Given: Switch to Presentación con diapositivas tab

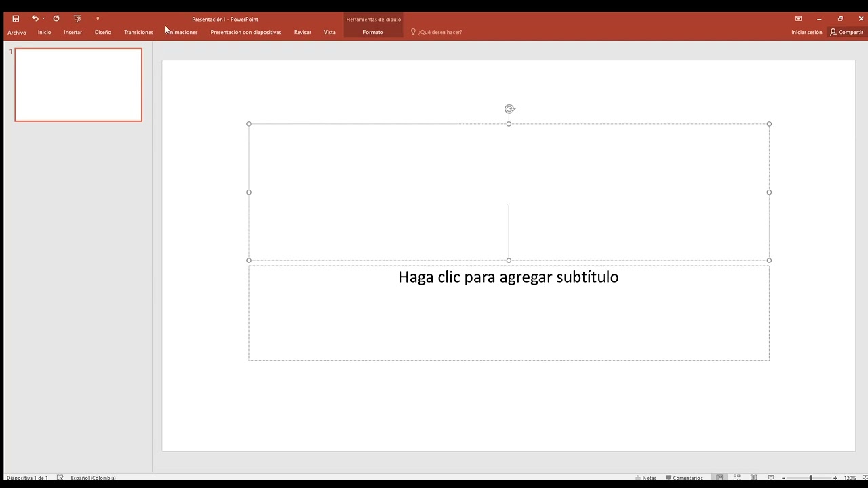Looking at the screenshot, I should 245,33.
